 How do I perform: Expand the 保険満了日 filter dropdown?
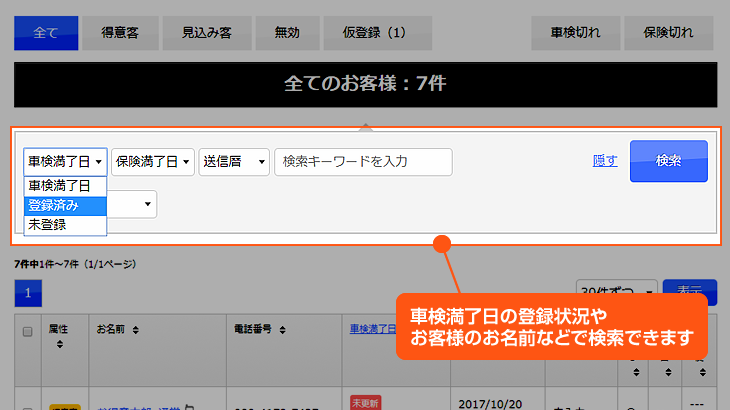point(153,161)
